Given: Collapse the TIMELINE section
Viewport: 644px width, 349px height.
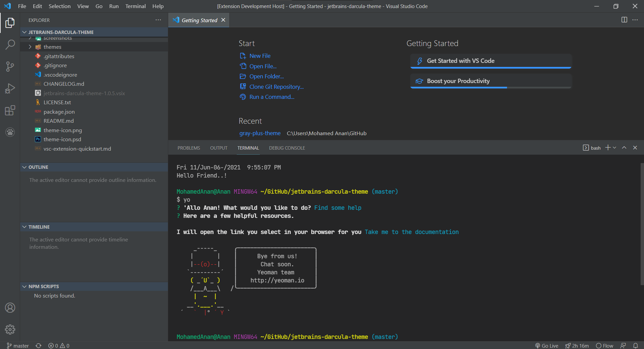Looking at the screenshot, I should click(94, 227).
